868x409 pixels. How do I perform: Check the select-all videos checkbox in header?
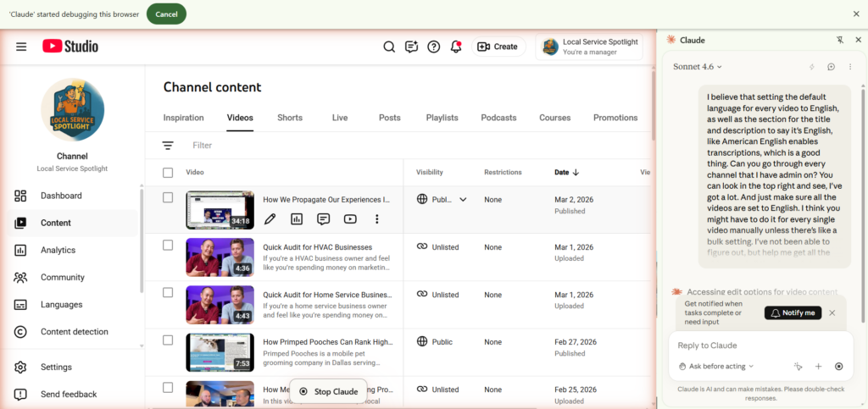click(x=168, y=173)
